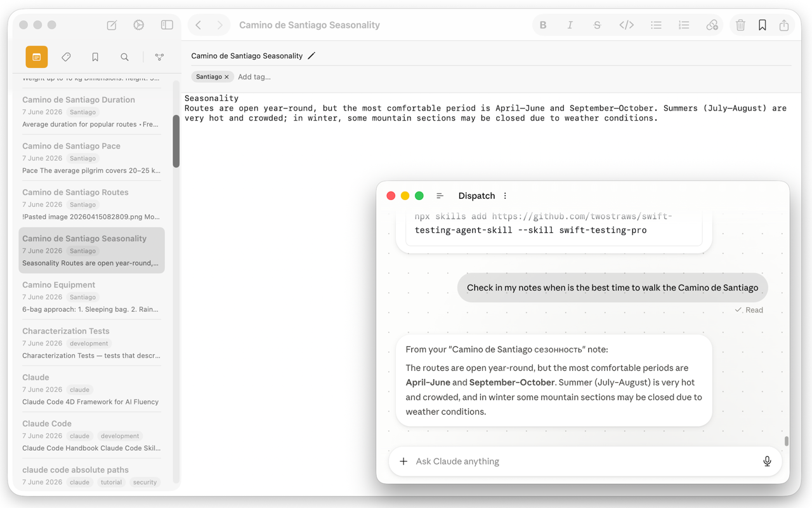
Task: Switch to the notes list tab
Action: click(37, 57)
